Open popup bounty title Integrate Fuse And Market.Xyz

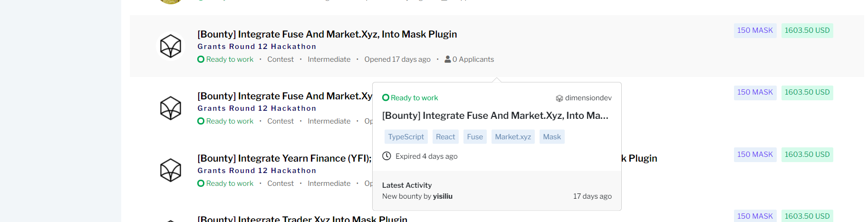coord(495,116)
